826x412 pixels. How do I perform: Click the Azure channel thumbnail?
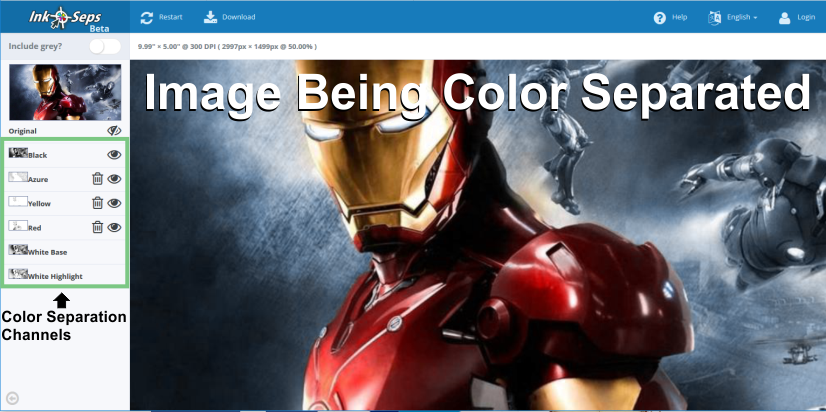18,177
